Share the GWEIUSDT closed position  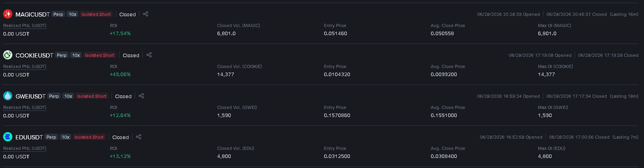tap(141, 96)
